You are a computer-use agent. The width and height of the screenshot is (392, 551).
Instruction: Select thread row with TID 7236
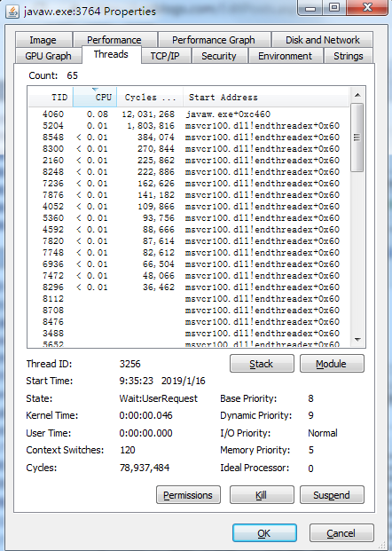pyautogui.click(x=189, y=184)
